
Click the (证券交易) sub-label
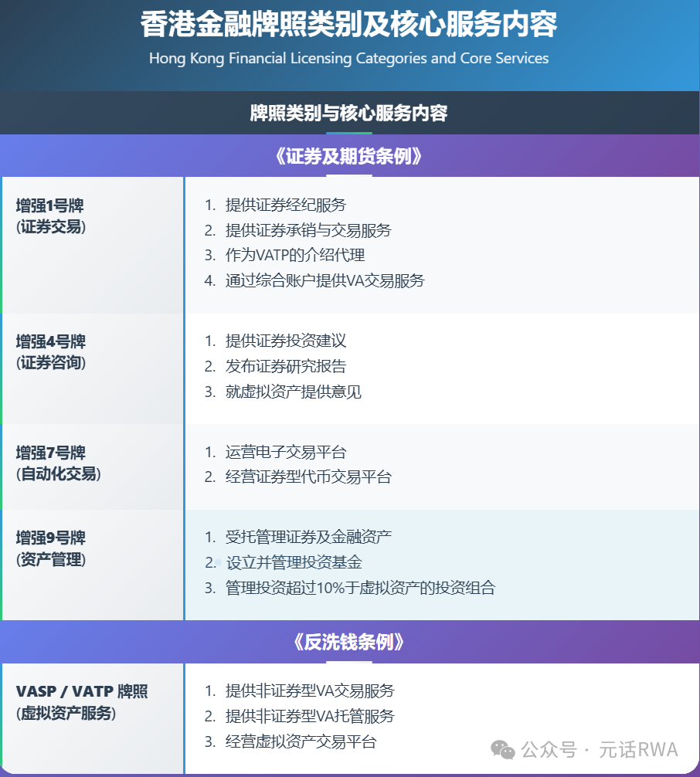click(51, 227)
